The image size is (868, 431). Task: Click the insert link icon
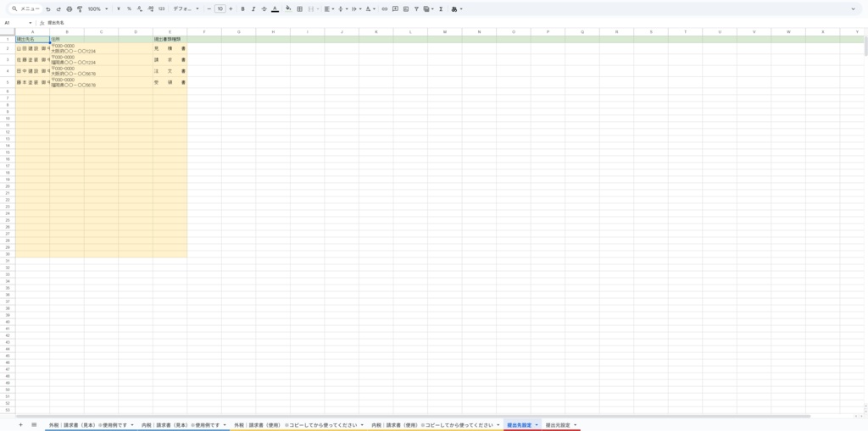(x=385, y=8)
